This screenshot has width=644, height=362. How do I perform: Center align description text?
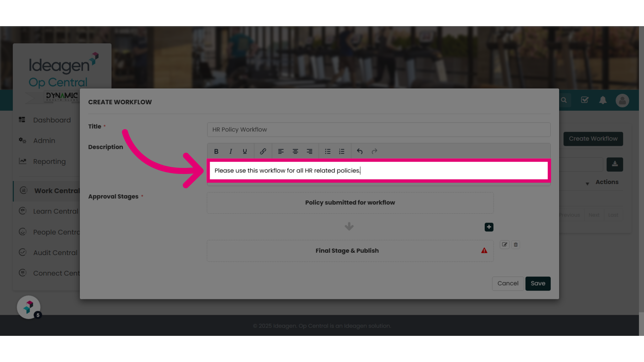coord(295,152)
